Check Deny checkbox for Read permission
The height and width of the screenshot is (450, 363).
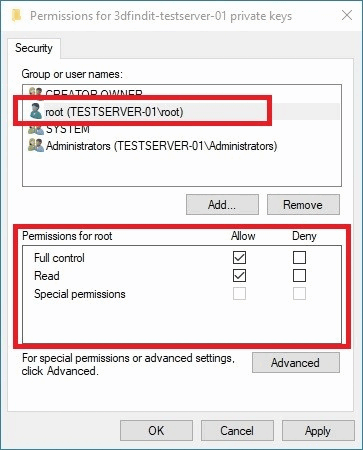299,276
